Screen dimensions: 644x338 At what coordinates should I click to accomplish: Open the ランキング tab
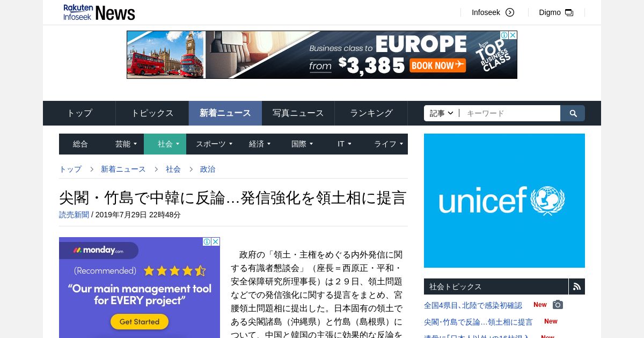tap(371, 113)
